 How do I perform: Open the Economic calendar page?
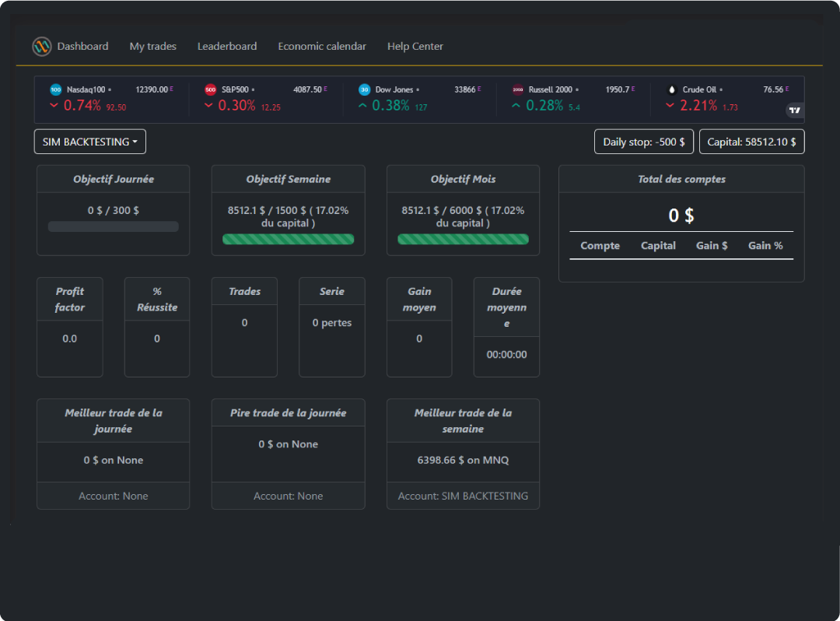[x=322, y=47]
